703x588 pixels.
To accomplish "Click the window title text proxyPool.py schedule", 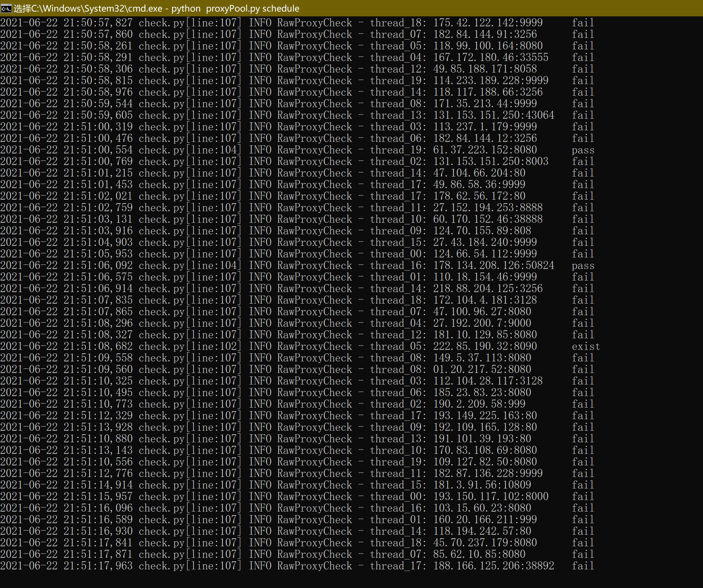I will coord(253,8).
